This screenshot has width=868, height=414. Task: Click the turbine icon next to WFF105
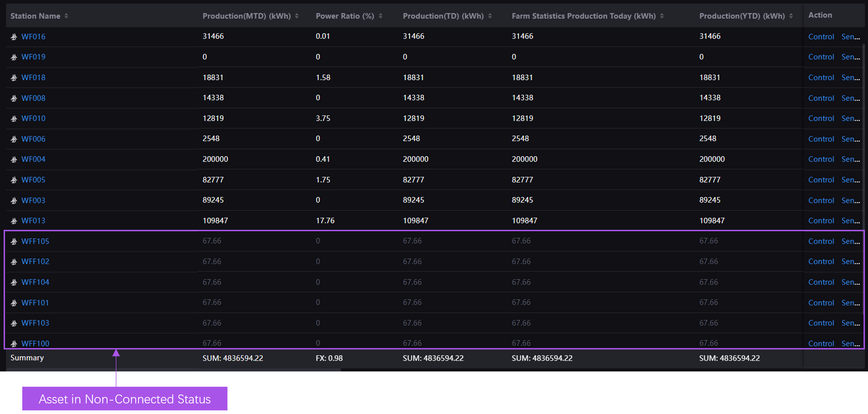[14, 241]
